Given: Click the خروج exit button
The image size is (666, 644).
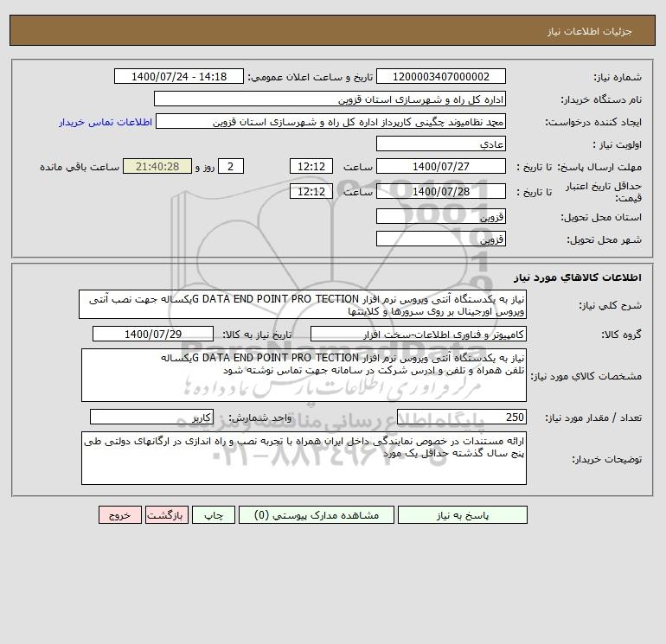Looking at the screenshot, I should tap(120, 515).
